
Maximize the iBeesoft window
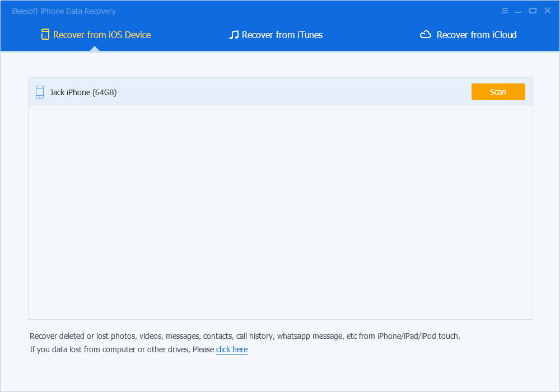[533, 11]
